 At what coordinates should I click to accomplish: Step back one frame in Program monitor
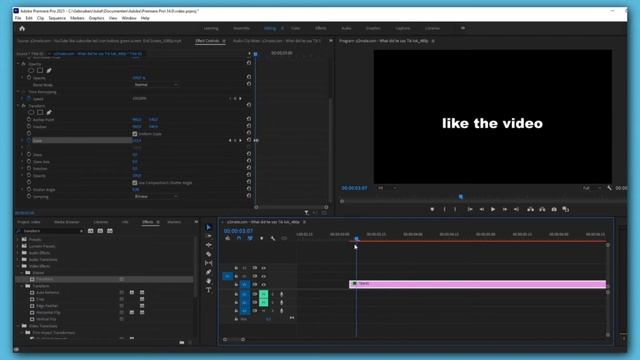482,209
